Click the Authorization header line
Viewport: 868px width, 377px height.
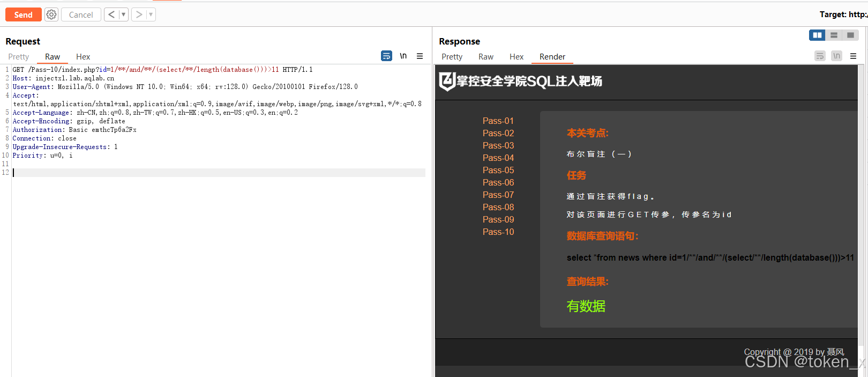tap(74, 130)
